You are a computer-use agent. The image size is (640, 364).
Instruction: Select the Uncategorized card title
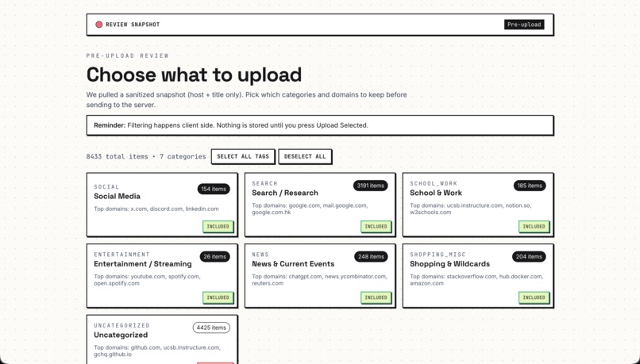(x=121, y=335)
